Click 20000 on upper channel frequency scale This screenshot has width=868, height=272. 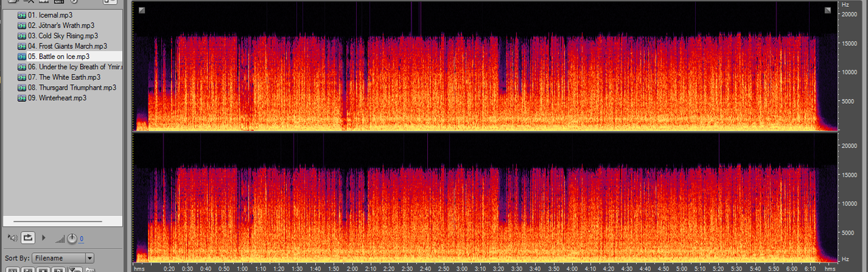(x=850, y=14)
